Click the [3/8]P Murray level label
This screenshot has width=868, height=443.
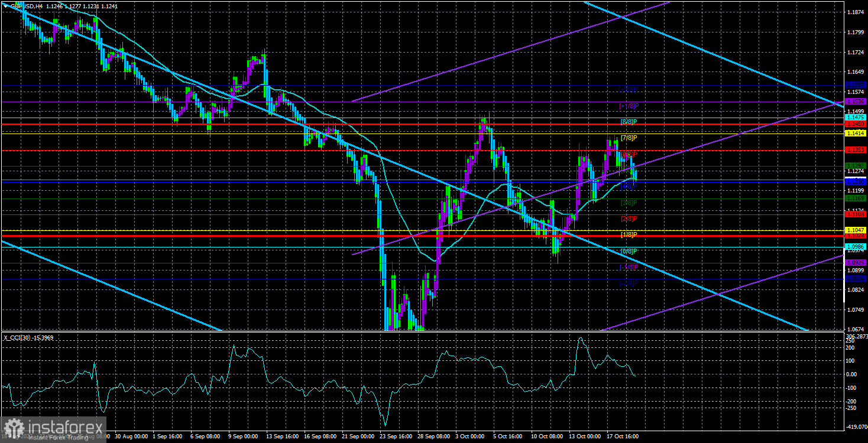click(x=629, y=203)
